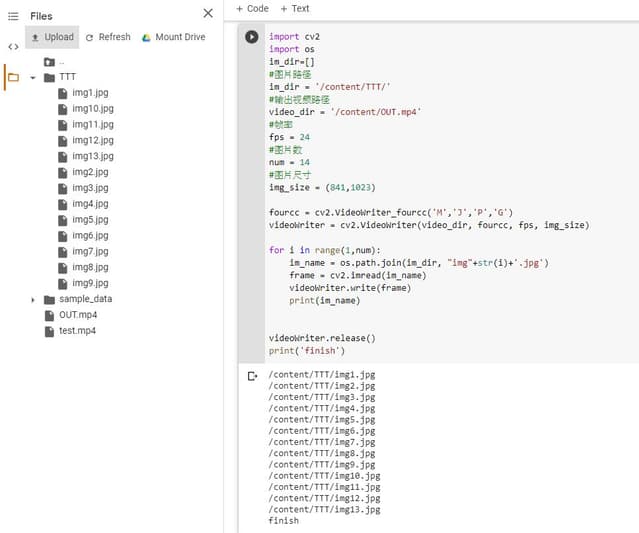The image size is (639, 533).
Task: Run the code cell
Action: pyautogui.click(x=252, y=37)
